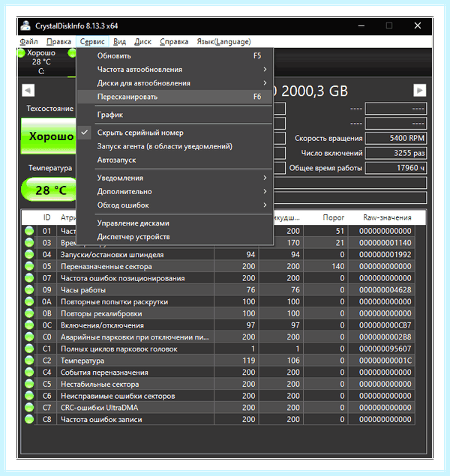Viewport: 450px width, 476px height.
Task: Click the 'ID' column header
Action: click(46, 217)
